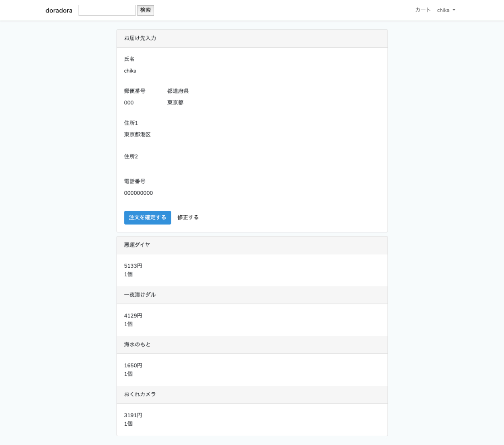Click the 東京都港区 address value

point(137,135)
